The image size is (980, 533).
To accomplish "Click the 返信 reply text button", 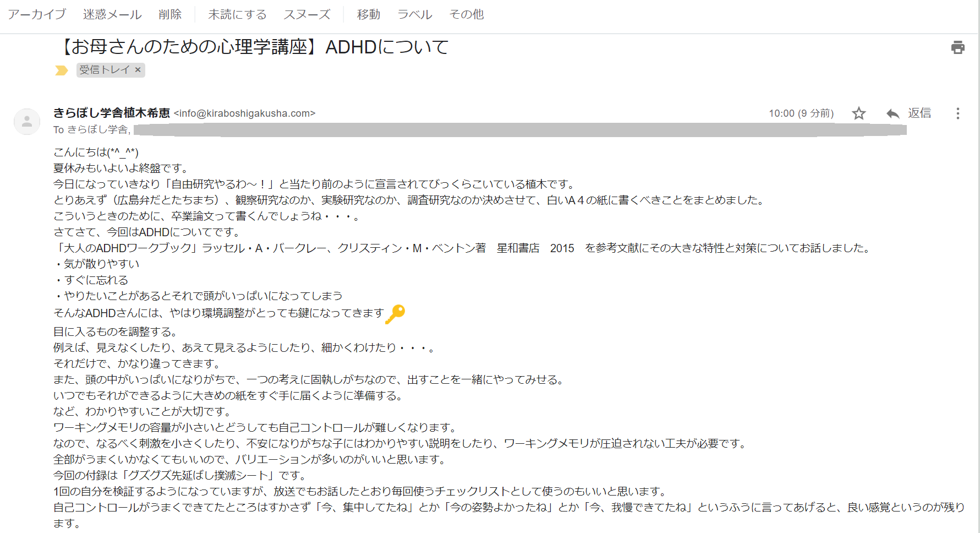I will [x=919, y=113].
